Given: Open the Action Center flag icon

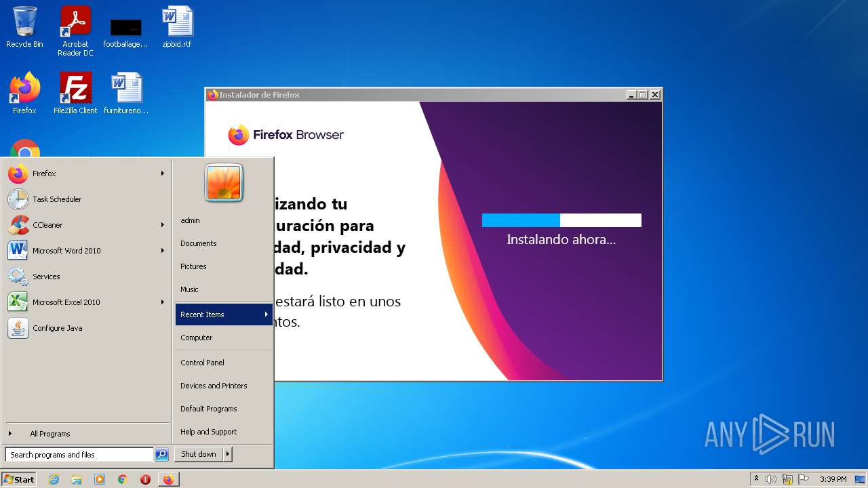Looking at the screenshot, I should click(x=804, y=479).
